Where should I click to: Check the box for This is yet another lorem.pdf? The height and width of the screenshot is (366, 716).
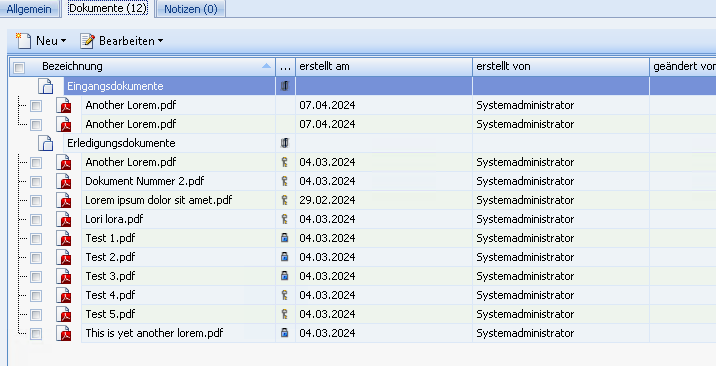coord(36,334)
